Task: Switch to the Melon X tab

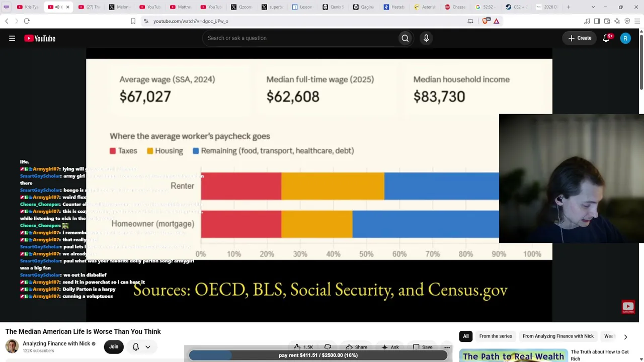Action: (119, 7)
